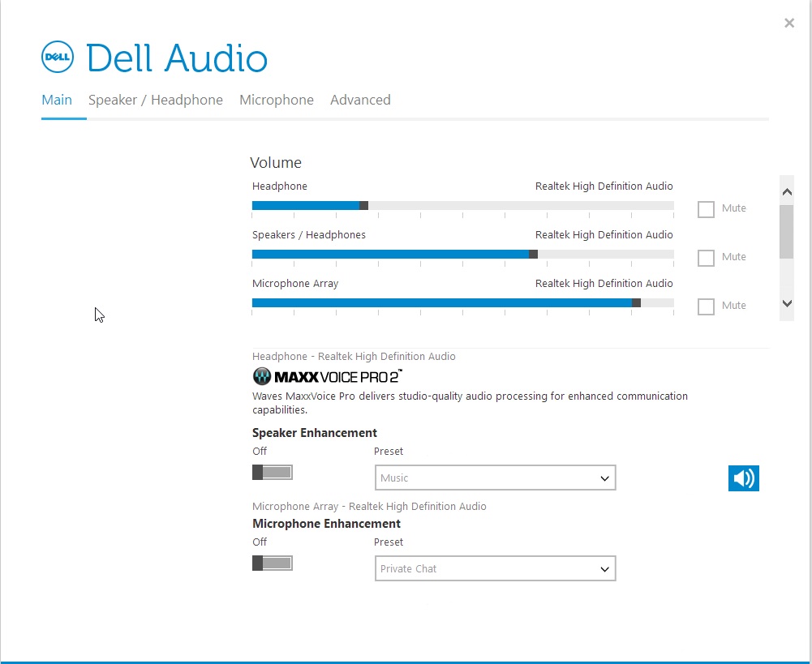
Task: Click the scrollbar up arrow
Action: [786, 191]
